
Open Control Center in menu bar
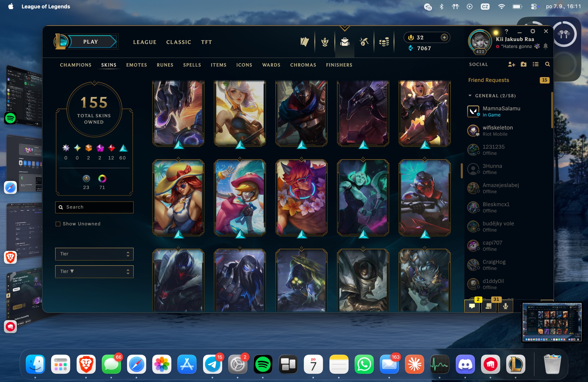point(533,6)
